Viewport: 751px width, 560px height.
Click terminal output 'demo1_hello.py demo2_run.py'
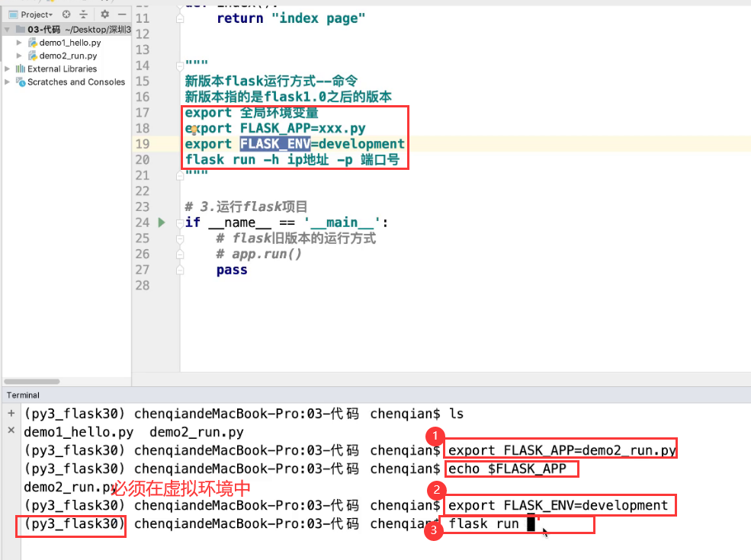coord(133,432)
